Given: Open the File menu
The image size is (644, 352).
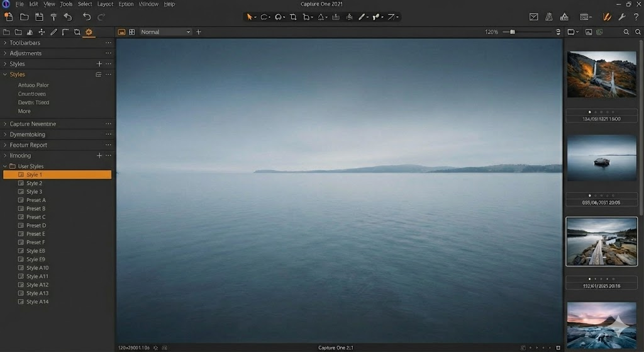Looking at the screenshot, I should tap(19, 4).
